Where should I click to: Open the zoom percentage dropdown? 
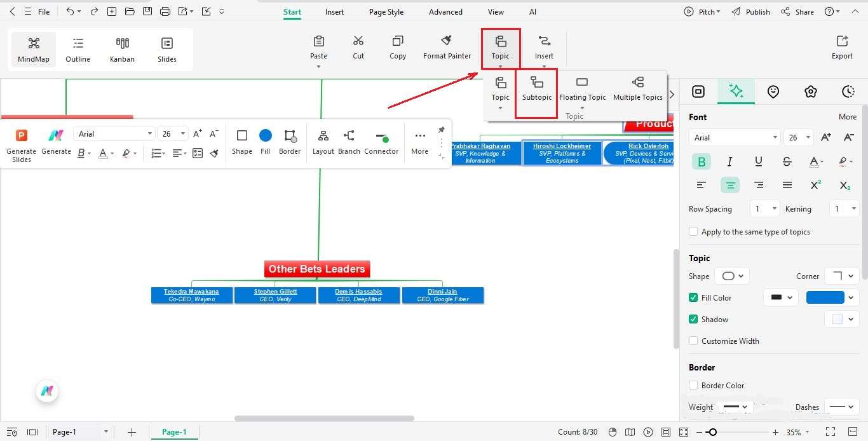(x=799, y=432)
